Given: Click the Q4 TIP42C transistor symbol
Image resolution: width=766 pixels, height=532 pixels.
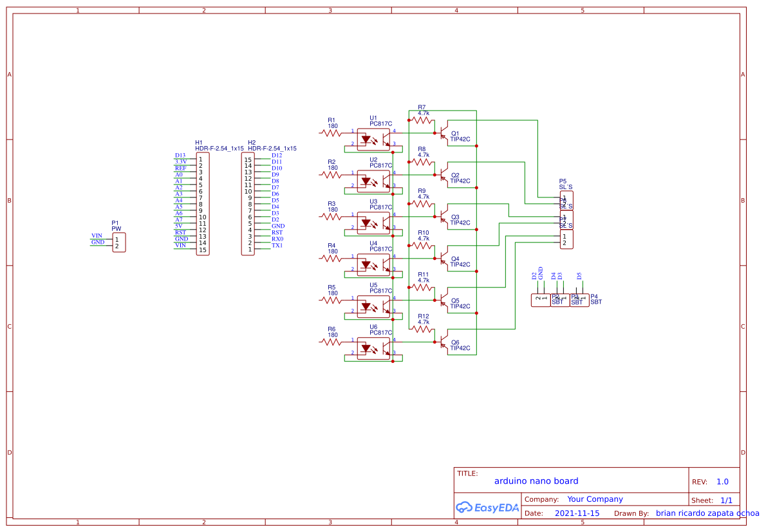Looking at the screenshot, I should [444, 258].
